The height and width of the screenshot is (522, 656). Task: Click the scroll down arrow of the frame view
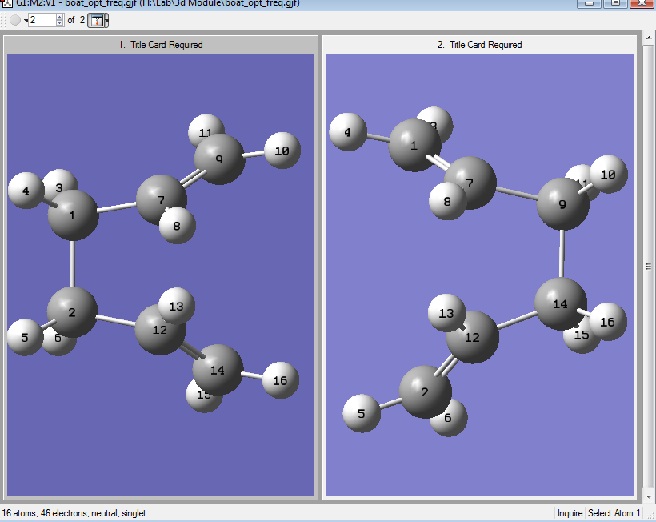pyautogui.click(x=648, y=498)
